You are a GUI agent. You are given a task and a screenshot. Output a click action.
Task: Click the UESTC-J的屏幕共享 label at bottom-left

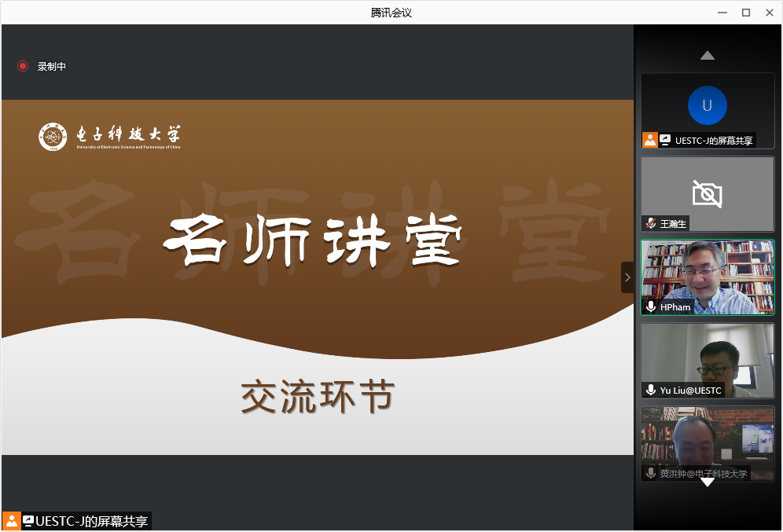[92, 520]
